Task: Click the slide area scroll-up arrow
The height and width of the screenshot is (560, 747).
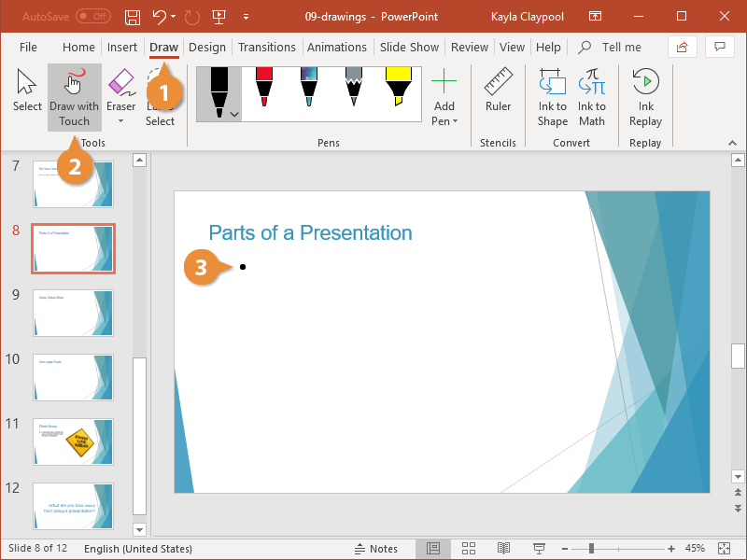Action: click(x=738, y=160)
